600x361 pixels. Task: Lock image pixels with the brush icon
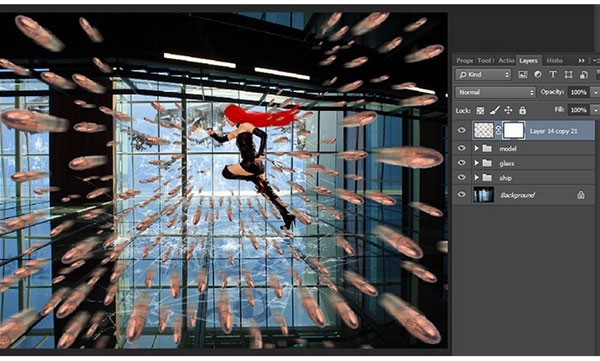point(494,110)
